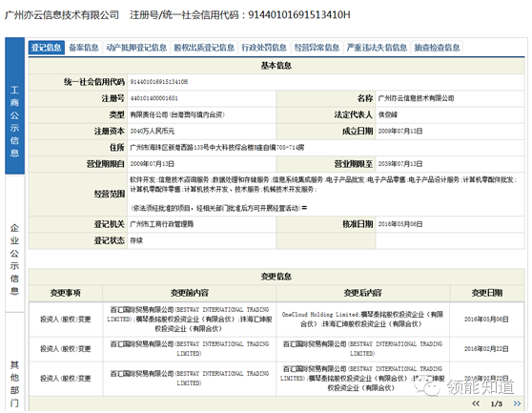Click the 经营范围 description text
The height and width of the screenshot is (413, 532).
(323, 194)
